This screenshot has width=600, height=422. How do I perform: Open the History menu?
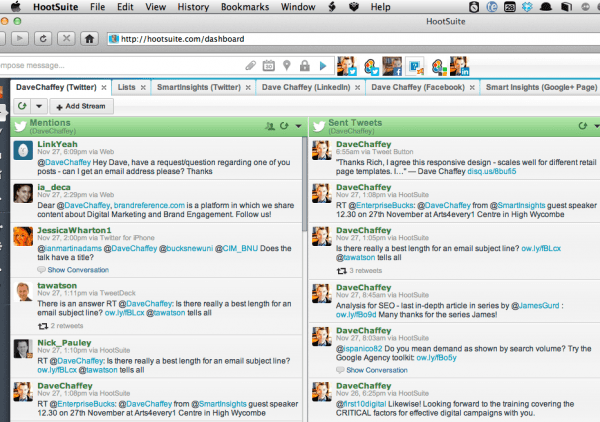point(193,7)
